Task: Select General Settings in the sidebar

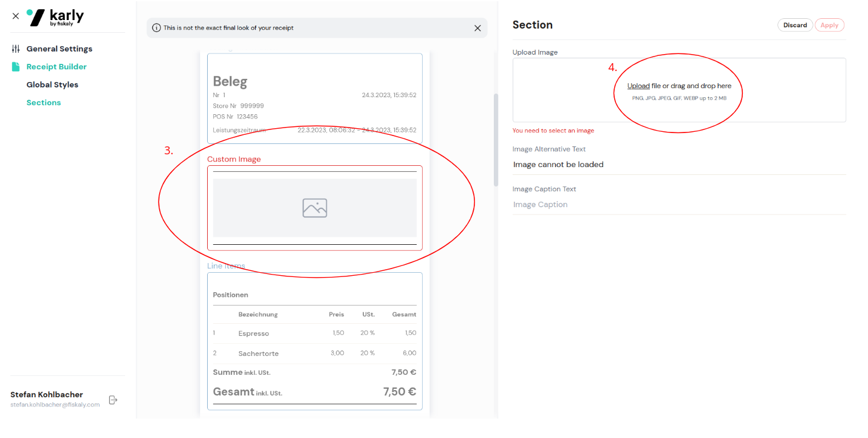Action: [59, 49]
